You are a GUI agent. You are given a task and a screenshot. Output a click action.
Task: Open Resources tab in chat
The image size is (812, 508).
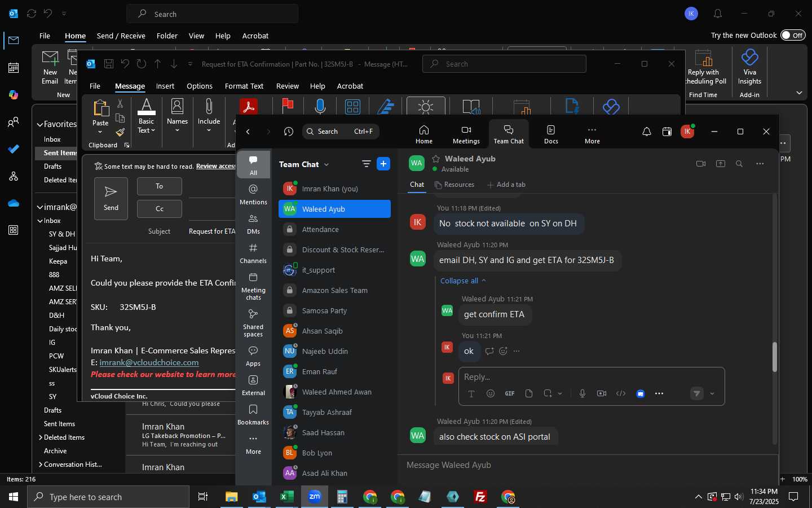point(454,185)
